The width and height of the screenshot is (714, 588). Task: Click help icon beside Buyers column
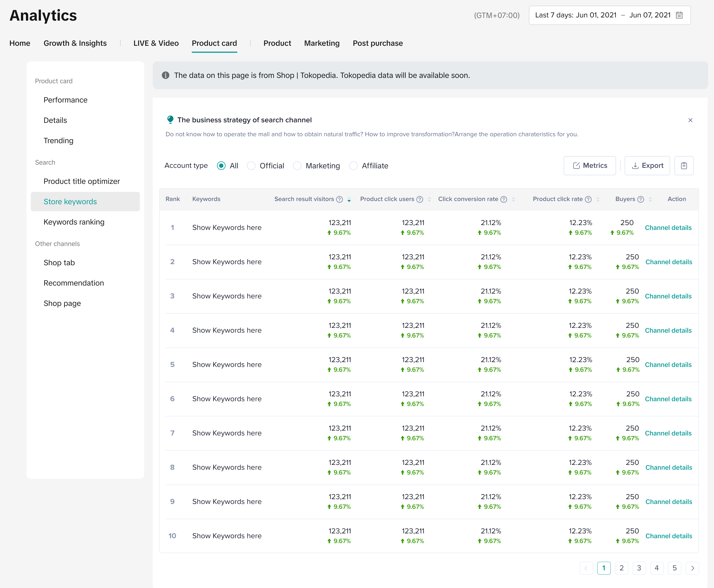pos(640,199)
